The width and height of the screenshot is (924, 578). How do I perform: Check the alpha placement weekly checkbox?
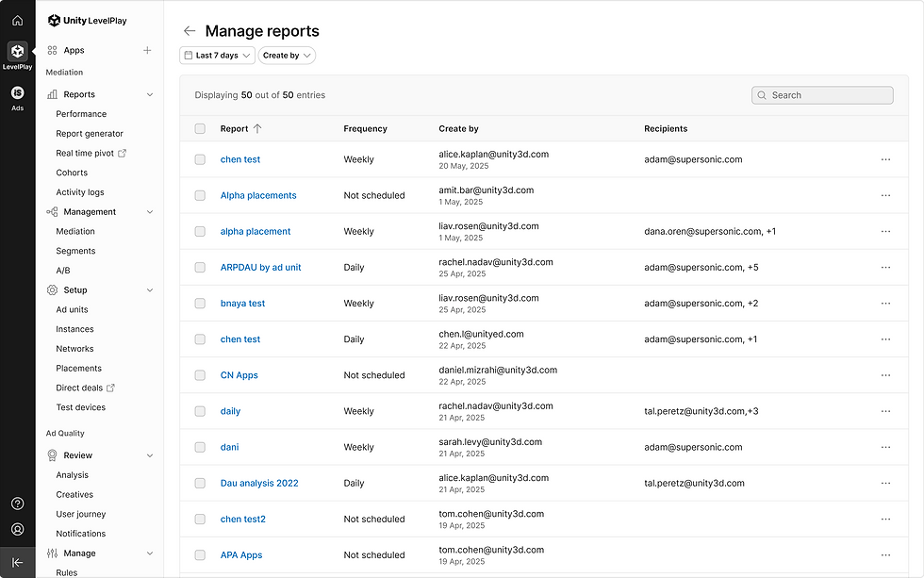point(200,232)
